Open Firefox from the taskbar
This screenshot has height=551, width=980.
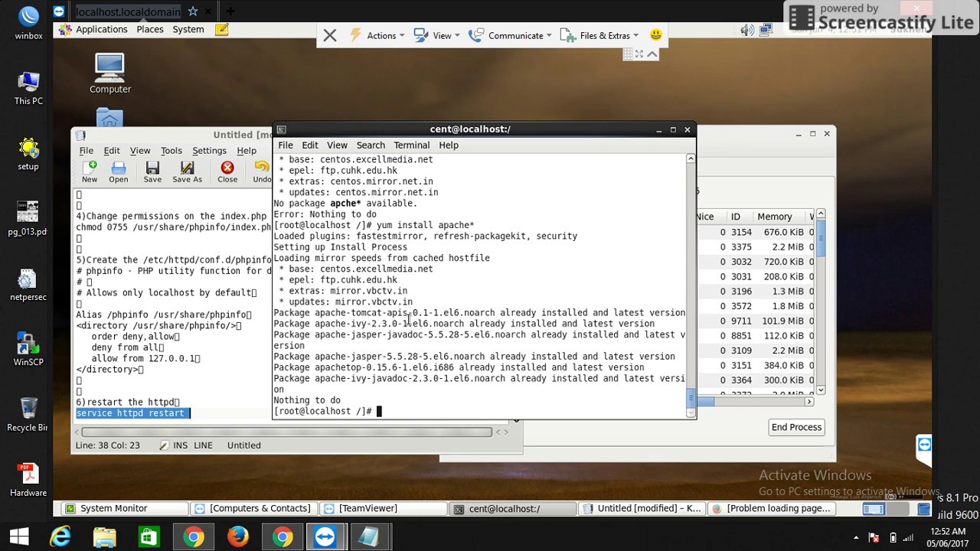[237, 537]
